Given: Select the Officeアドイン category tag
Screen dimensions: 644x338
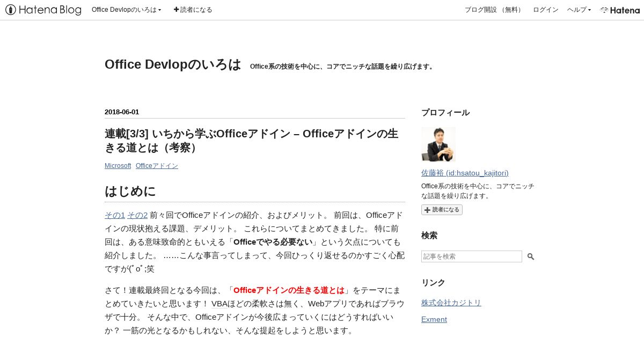Looking at the screenshot, I should click(157, 166).
